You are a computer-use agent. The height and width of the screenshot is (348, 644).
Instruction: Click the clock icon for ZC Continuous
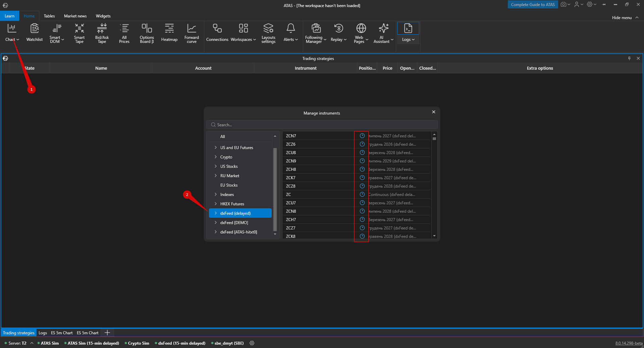click(362, 194)
